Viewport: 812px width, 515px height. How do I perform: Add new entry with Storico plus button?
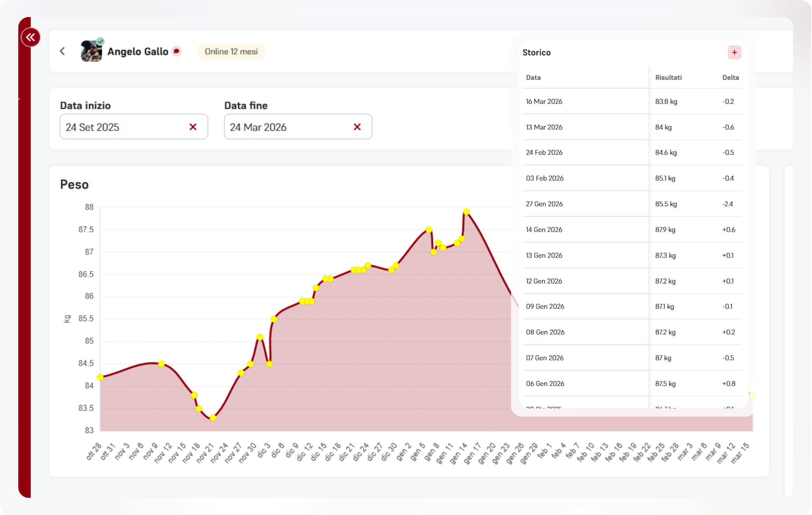point(734,53)
